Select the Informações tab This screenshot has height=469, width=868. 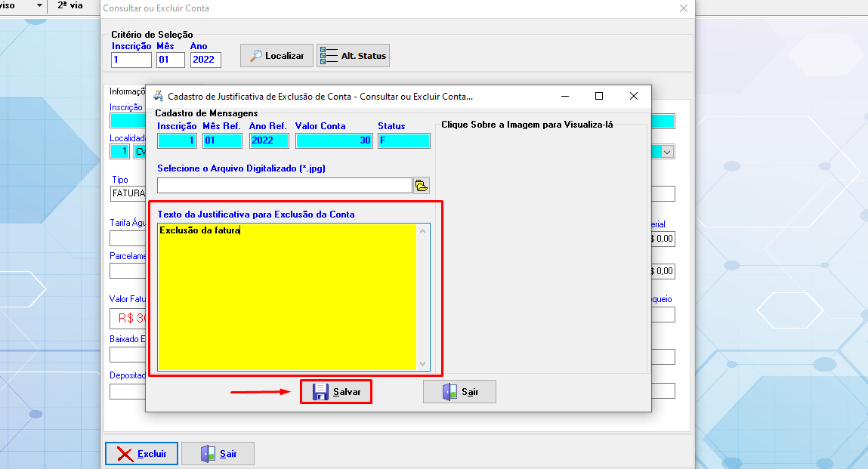click(127, 91)
